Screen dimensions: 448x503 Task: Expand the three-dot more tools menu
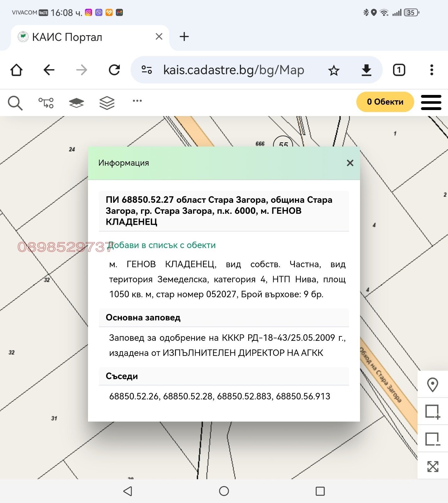click(x=137, y=101)
